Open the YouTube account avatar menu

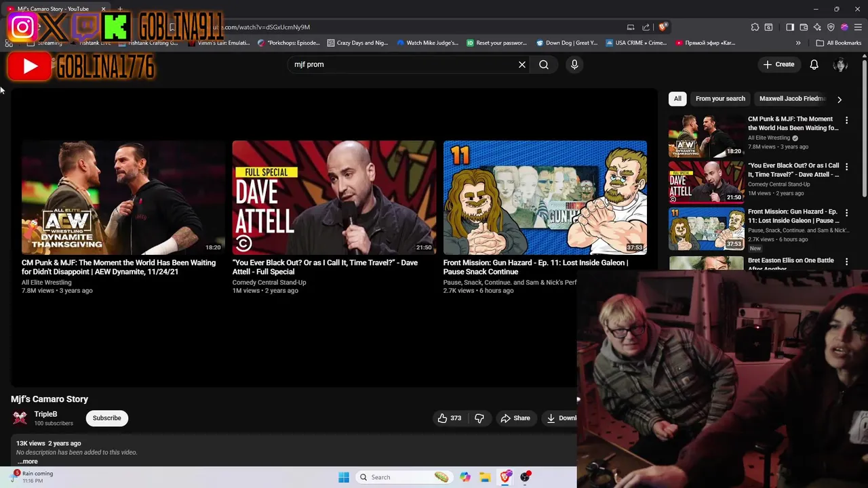[x=841, y=64]
